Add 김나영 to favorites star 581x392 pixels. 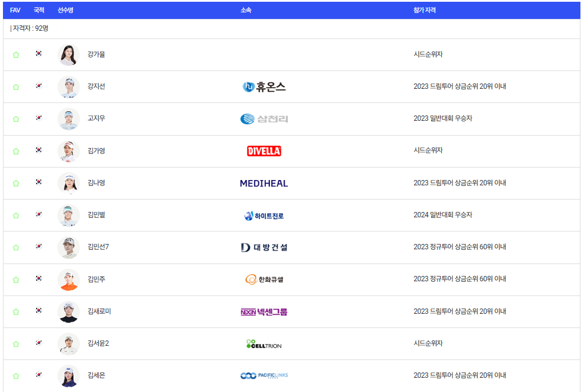[x=16, y=184]
